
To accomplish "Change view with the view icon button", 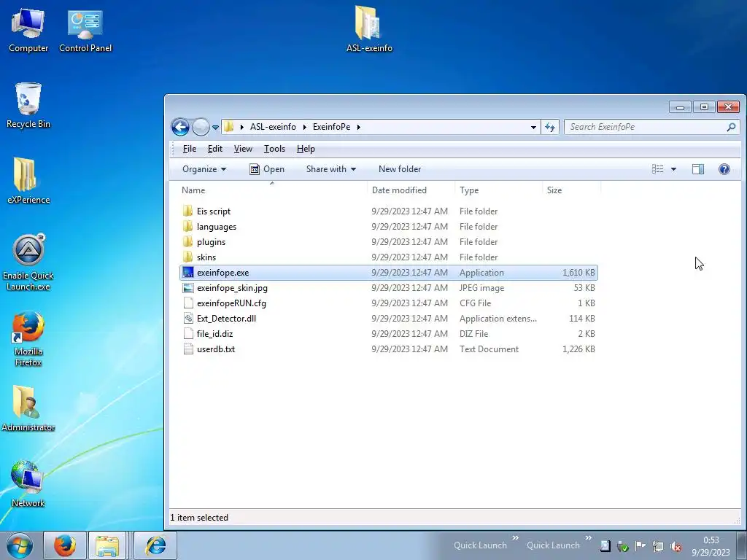I will coord(657,169).
